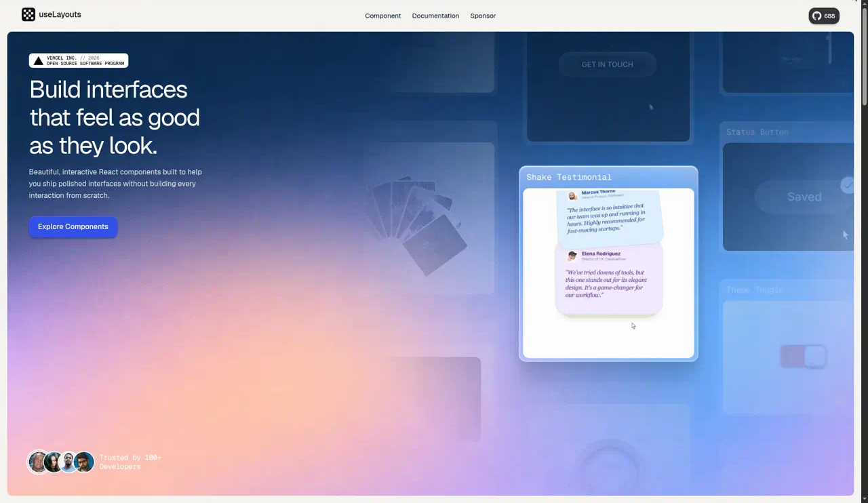Screen dimensions: 868x503
Task: Click the useLayouts brand name
Action: pyautogui.click(x=60, y=14)
